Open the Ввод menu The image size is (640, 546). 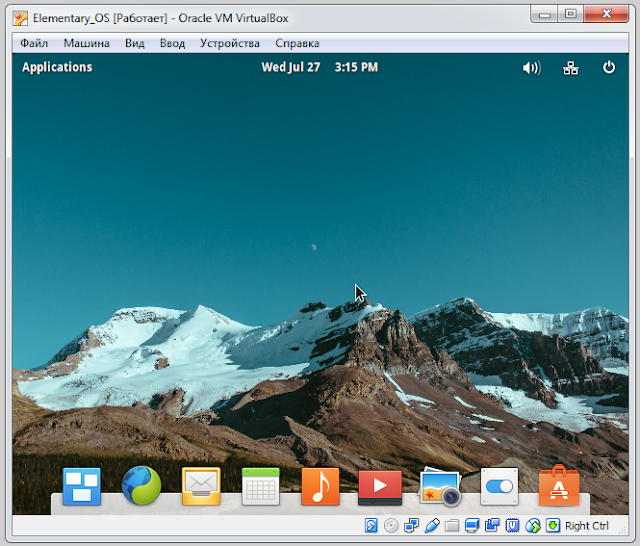click(172, 43)
